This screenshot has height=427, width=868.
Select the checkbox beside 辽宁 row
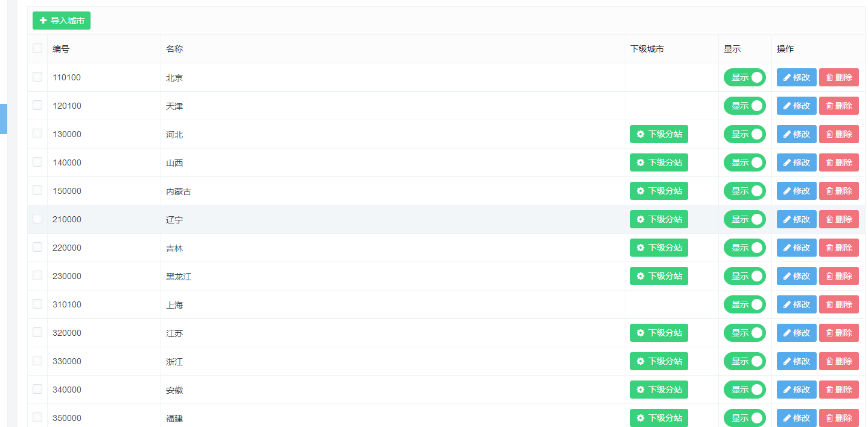[37, 219]
